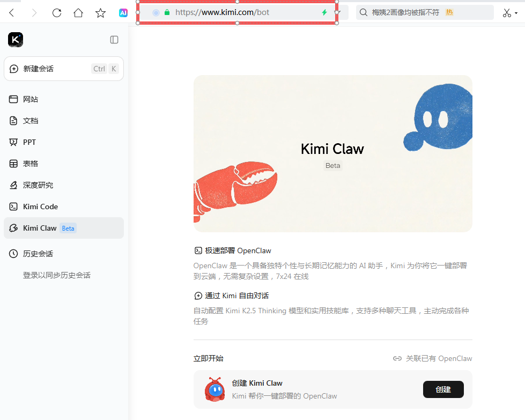Click the 通过 Kimi 自由对话 chat icon
525x420 pixels.
tap(198, 296)
